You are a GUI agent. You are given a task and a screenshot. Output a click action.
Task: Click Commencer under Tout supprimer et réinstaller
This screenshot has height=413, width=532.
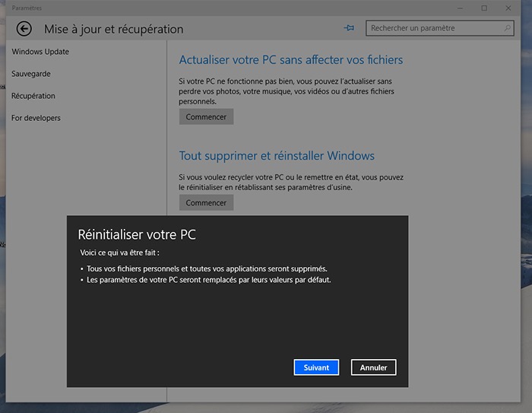[x=206, y=203]
